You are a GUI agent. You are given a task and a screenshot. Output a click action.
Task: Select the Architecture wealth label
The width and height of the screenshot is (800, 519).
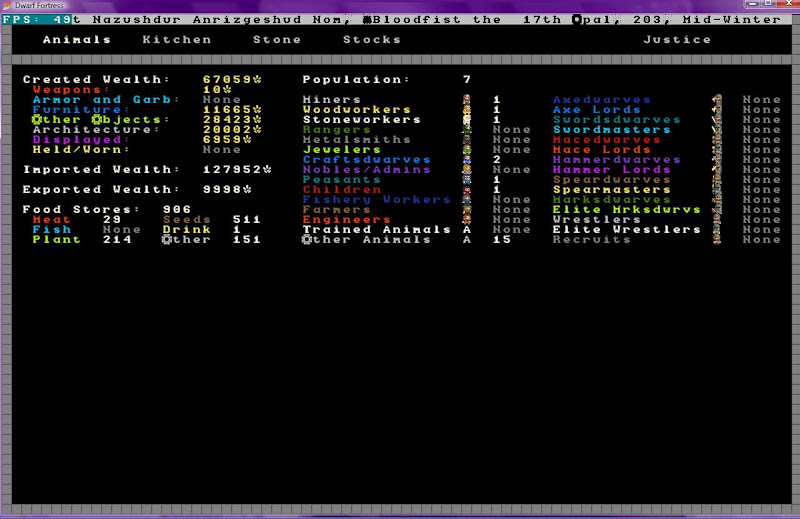coord(96,130)
